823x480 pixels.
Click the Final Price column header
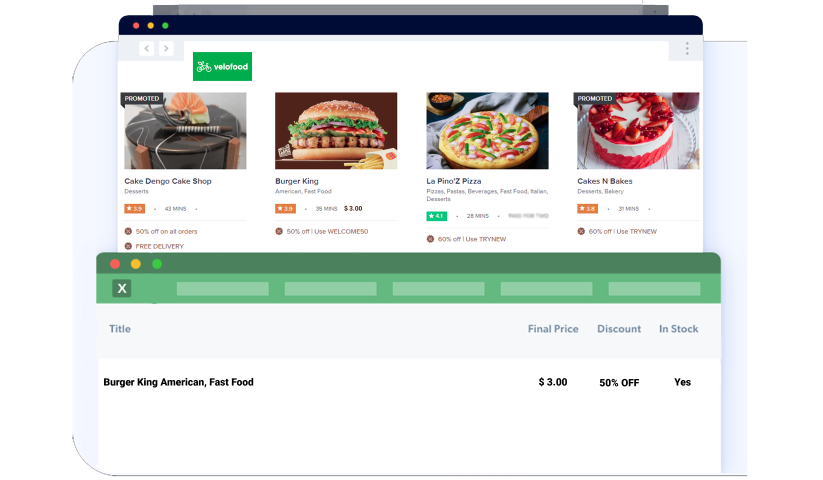[x=553, y=329]
